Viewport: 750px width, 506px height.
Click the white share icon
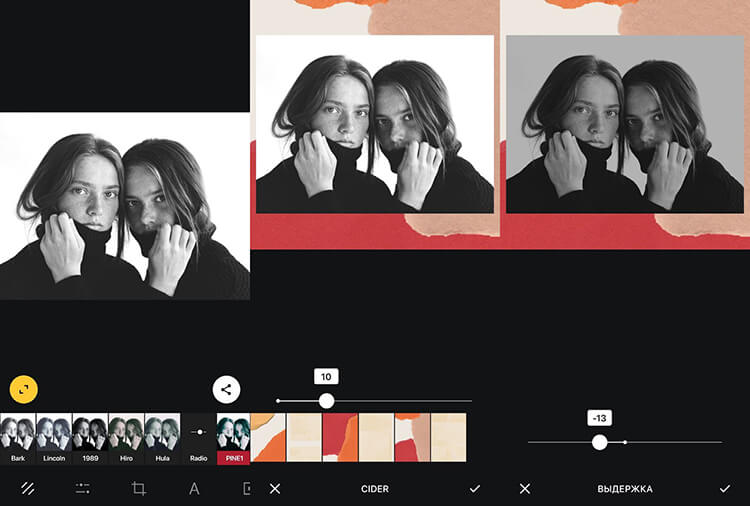point(227,390)
